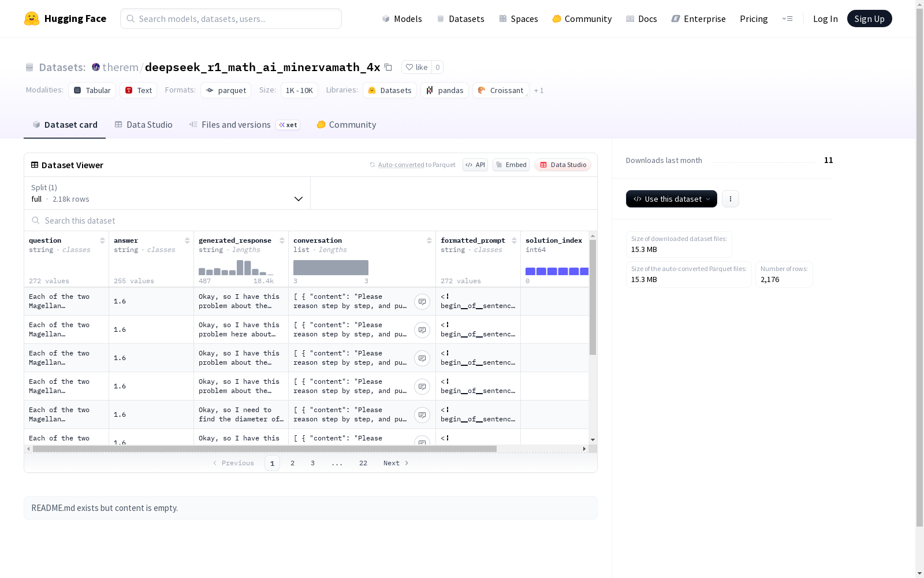Click generated_response lengths histogram

click(236, 268)
